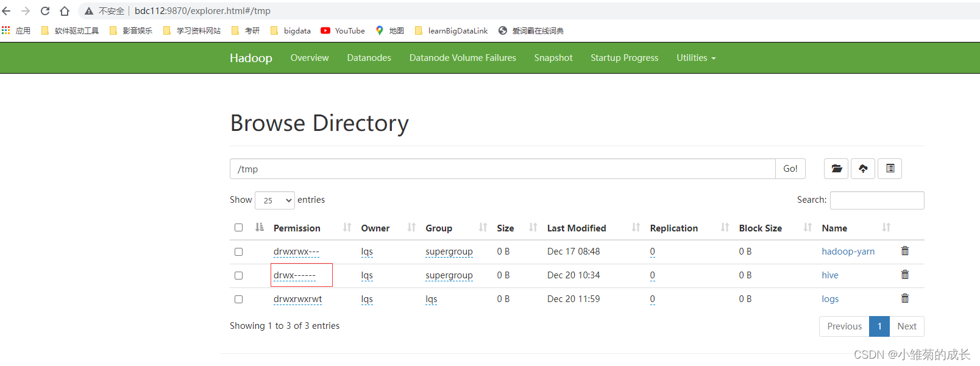The width and height of the screenshot is (980, 366).
Task: Click the browser forward arrow
Action: coord(26,11)
